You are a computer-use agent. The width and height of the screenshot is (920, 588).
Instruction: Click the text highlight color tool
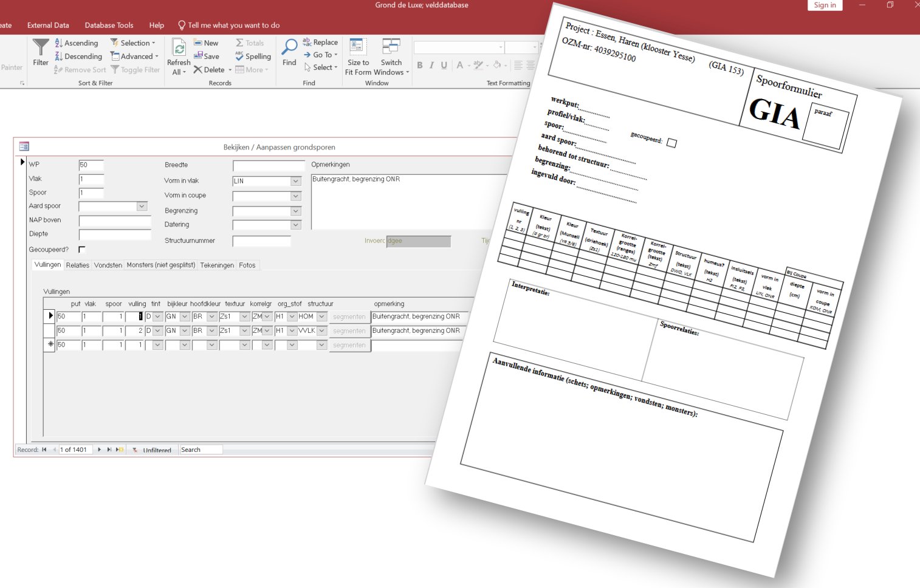click(478, 65)
